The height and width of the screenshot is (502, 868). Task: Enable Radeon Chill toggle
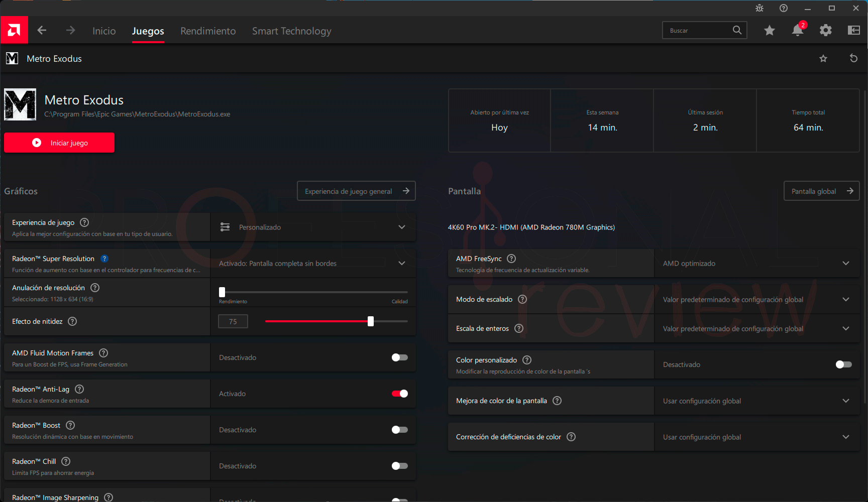pyautogui.click(x=400, y=466)
